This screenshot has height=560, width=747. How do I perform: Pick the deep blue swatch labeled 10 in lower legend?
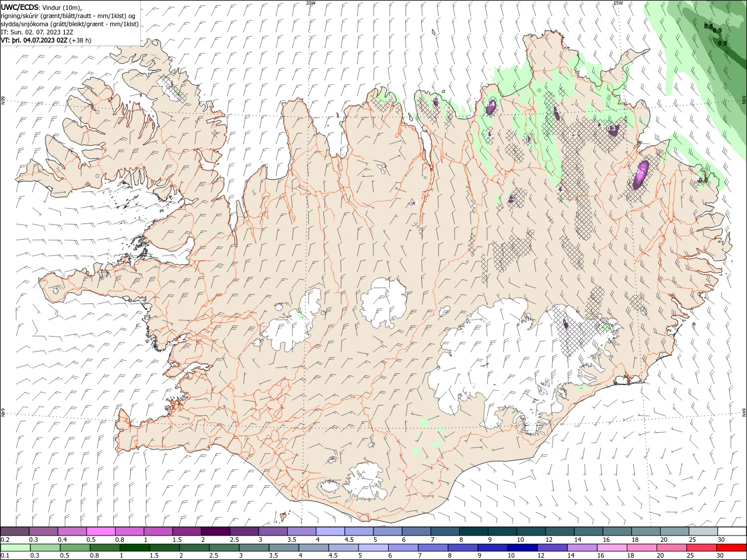click(x=521, y=548)
